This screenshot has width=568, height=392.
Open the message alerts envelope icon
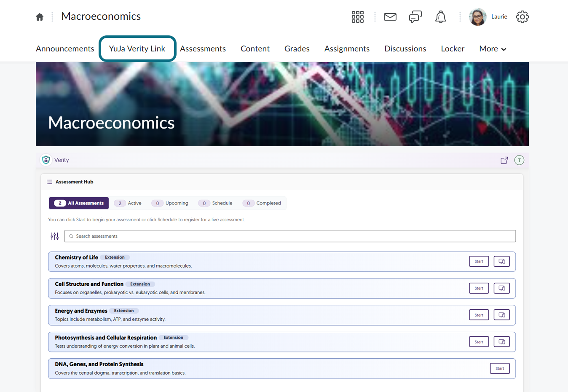click(390, 17)
